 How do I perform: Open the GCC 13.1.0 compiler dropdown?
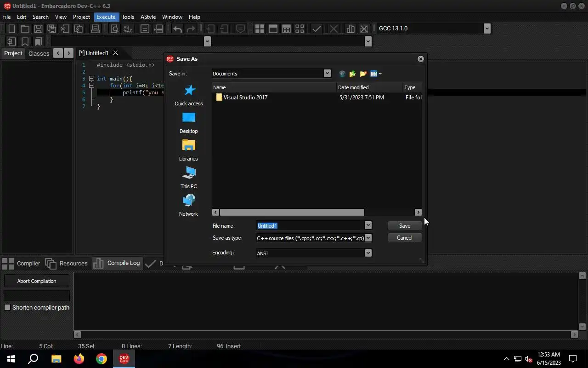click(487, 29)
